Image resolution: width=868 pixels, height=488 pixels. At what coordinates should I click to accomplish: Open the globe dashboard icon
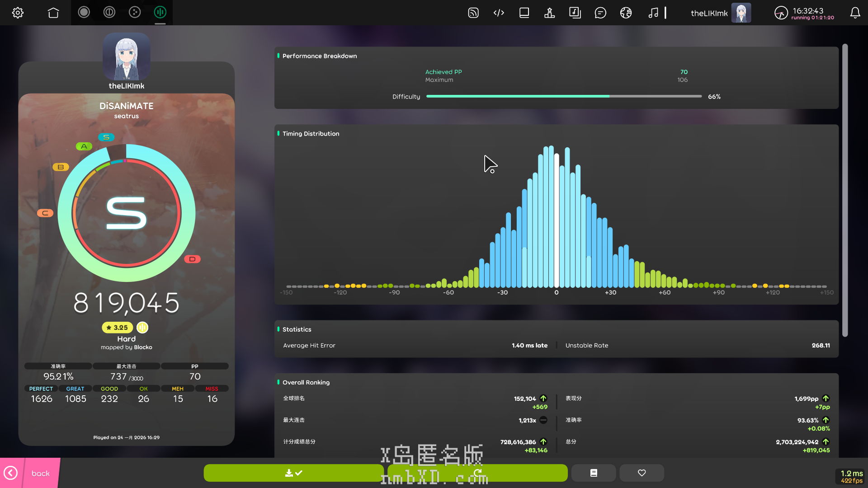pyautogui.click(x=626, y=13)
